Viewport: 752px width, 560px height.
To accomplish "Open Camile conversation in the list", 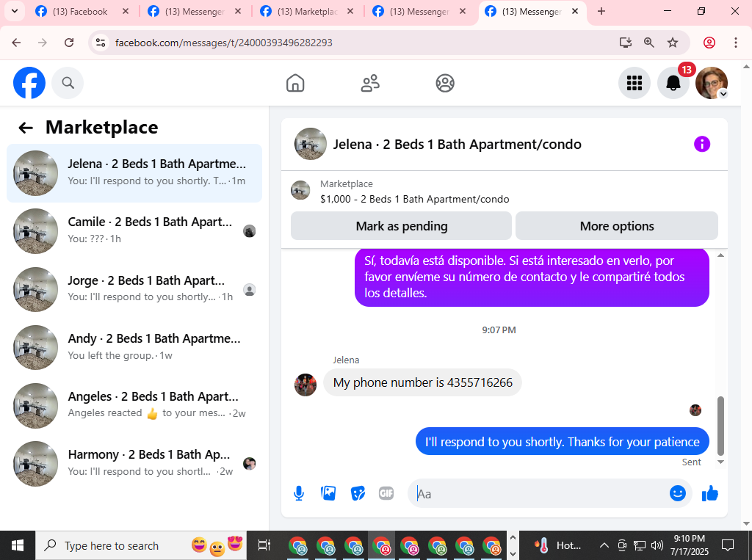I will 134,231.
